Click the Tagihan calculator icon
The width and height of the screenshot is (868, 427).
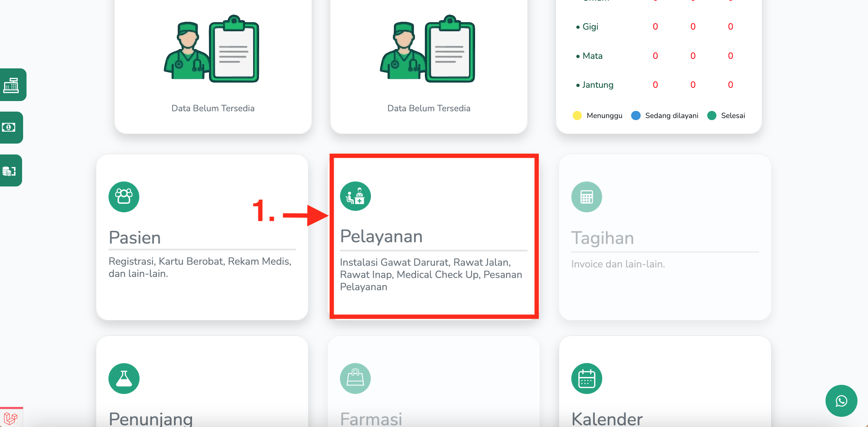click(x=586, y=197)
